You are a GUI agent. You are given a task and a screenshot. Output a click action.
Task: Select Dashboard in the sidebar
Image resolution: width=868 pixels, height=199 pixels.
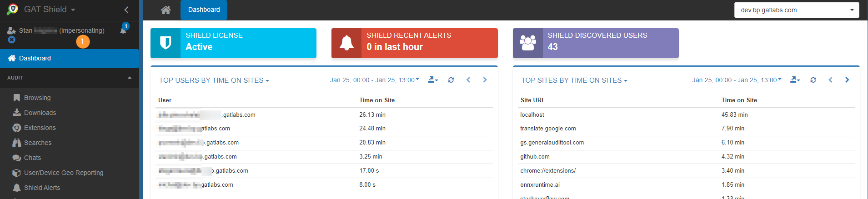coord(70,58)
